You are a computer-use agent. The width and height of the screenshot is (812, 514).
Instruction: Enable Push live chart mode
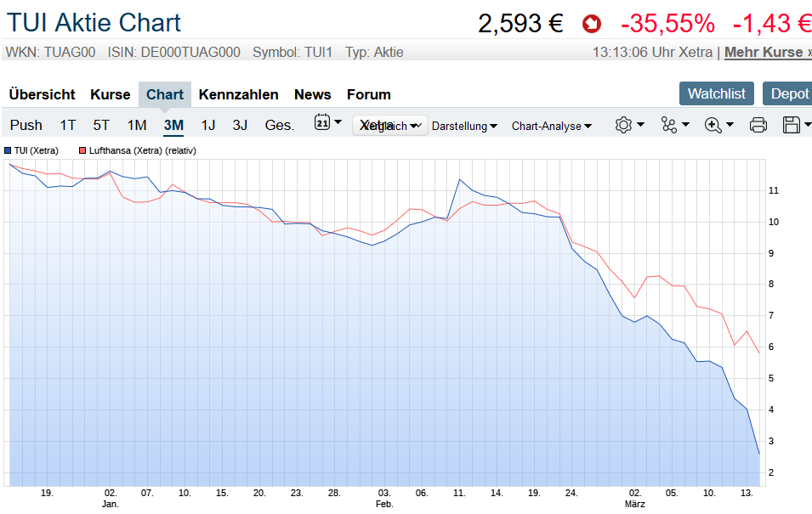26,125
